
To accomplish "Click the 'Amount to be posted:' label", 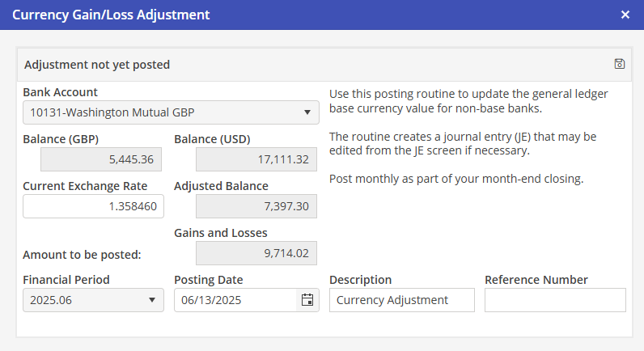I will pos(82,255).
